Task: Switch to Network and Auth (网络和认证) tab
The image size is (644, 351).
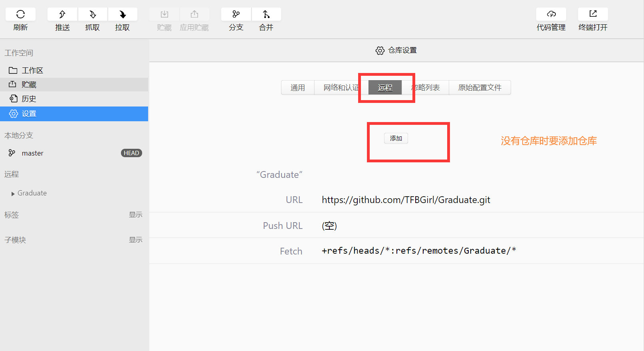Action: 341,88
